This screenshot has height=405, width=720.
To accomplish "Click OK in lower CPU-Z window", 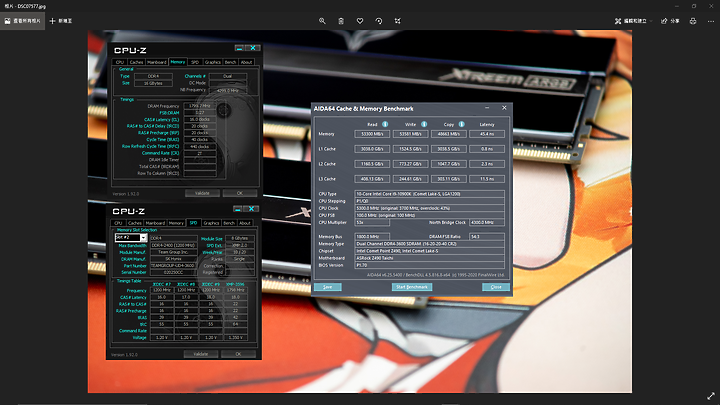I will tap(238, 354).
